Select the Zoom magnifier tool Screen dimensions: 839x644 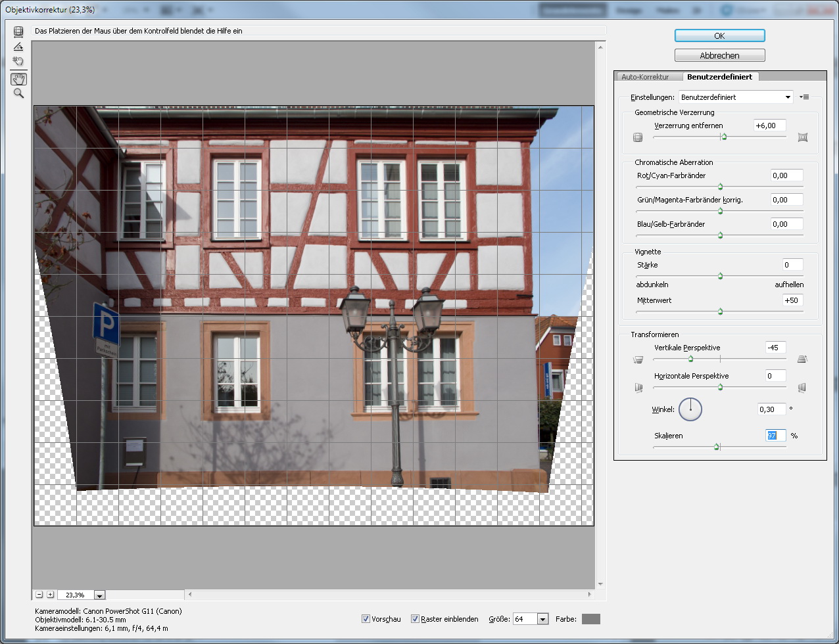(x=18, y=93)
